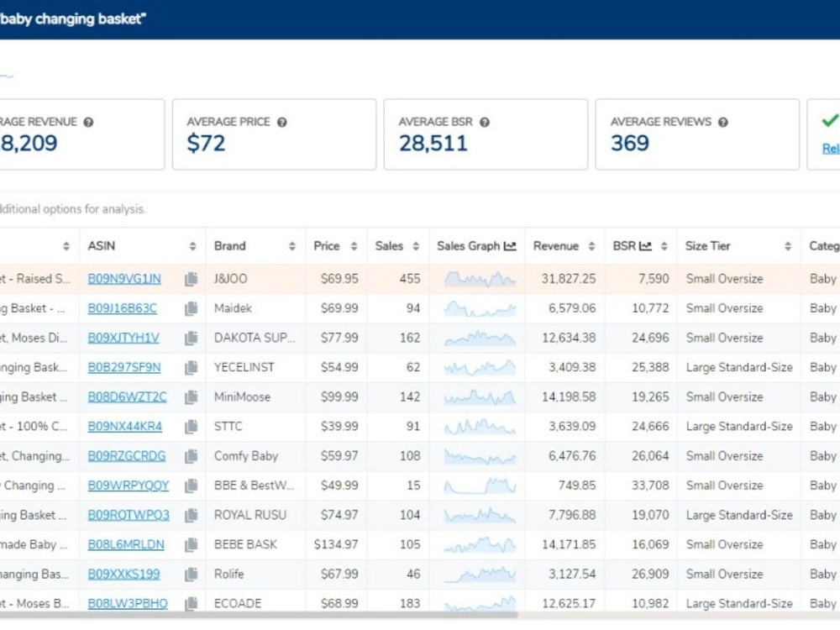840x630 pixels.
Task: Click BSR value 33,708
Action: pos(650,486)
